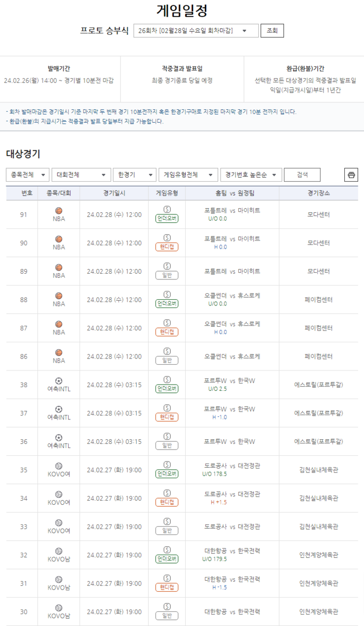Open the 게임유형전체 game type dropdown
364x626 pixels.
point(188,175)
